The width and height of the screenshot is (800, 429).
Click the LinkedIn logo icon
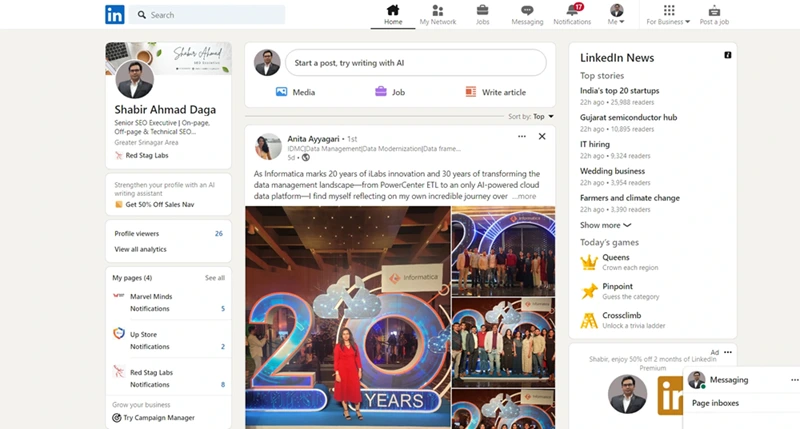coord(115,14)
